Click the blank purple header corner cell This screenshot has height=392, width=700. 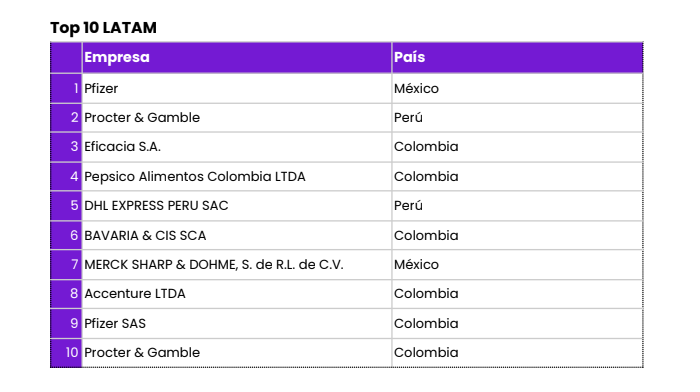(x=66, y=58)
